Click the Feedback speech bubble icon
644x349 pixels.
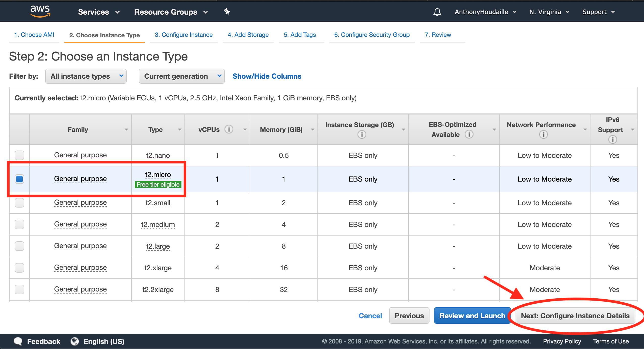coord(18,341)
